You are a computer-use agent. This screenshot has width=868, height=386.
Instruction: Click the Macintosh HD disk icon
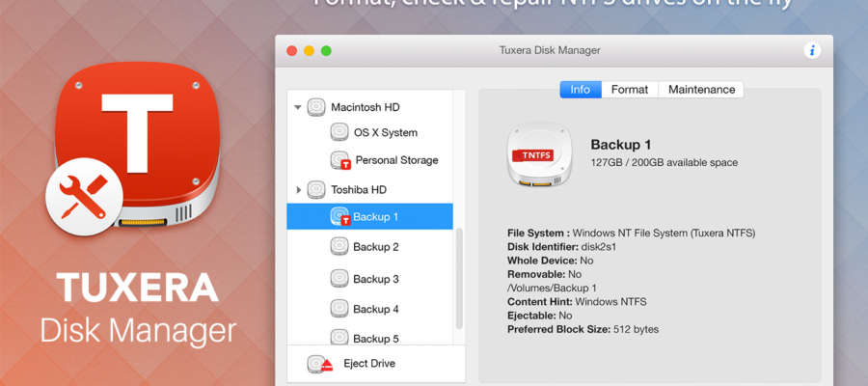point(316,107)
